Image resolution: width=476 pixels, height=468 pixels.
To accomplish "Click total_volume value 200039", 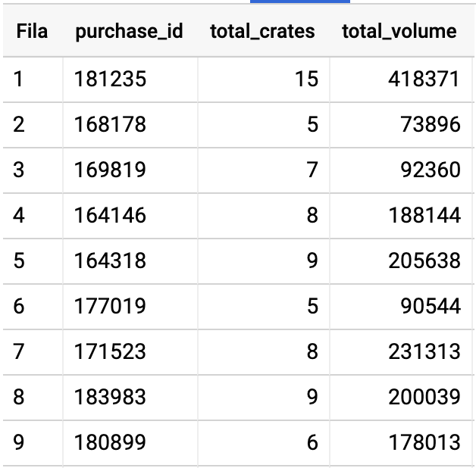I will (x=424, y=397).
